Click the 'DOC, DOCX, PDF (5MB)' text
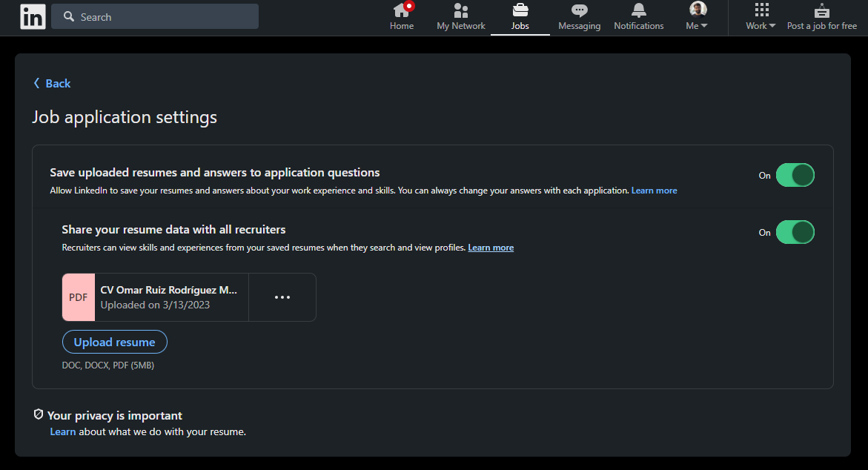 (108, 365)
